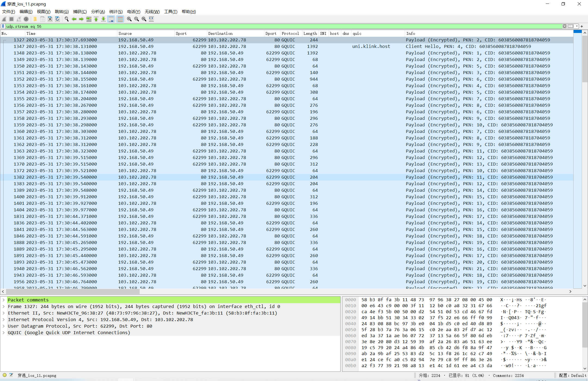The width and height of the screenshot is (588, 381).
Task: Open the 分析(A) analyze menu
Action: tap(98, 11)
